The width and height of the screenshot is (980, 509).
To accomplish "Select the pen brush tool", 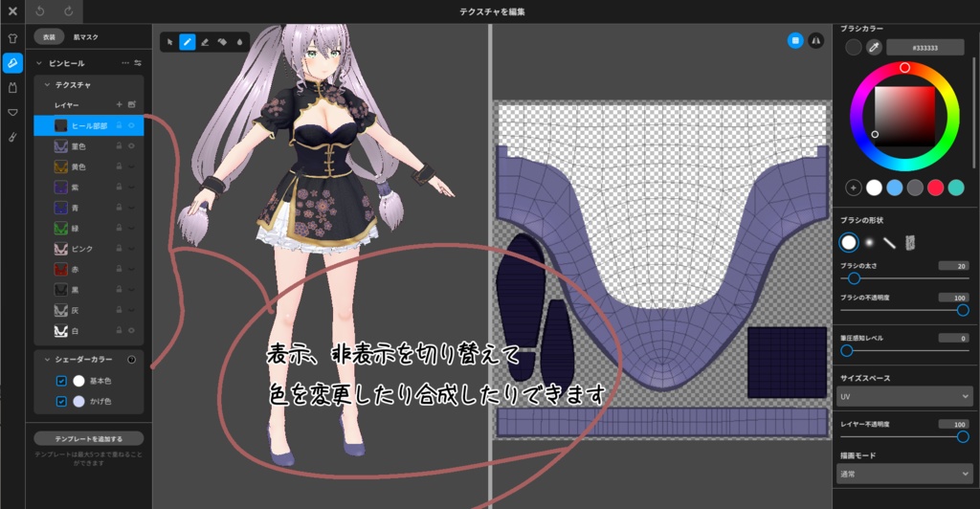I will pos(188,42).
